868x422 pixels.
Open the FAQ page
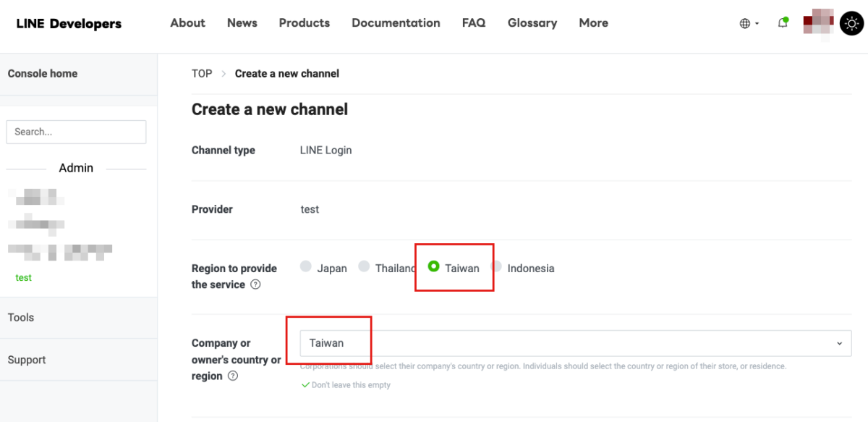[474, 23]
